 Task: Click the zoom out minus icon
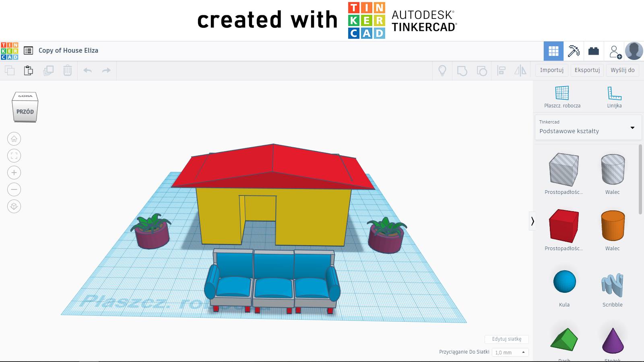tap(14, 189)
